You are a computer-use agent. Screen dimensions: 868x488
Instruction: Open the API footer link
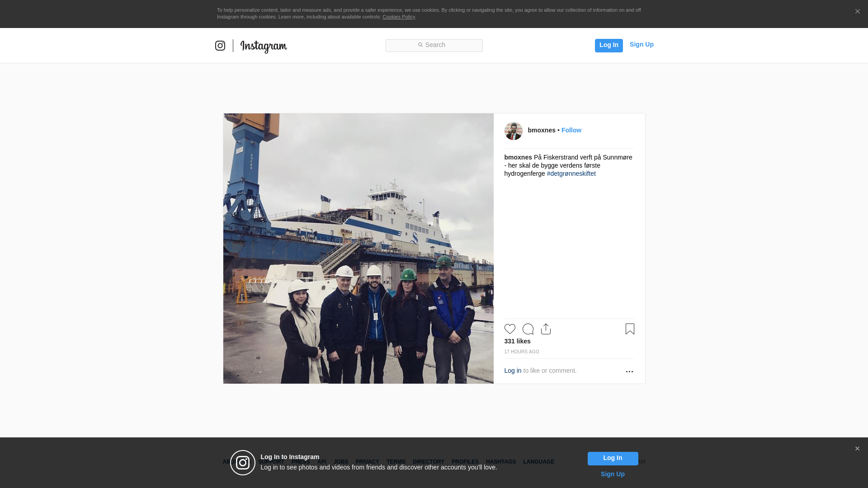point(322,462)
